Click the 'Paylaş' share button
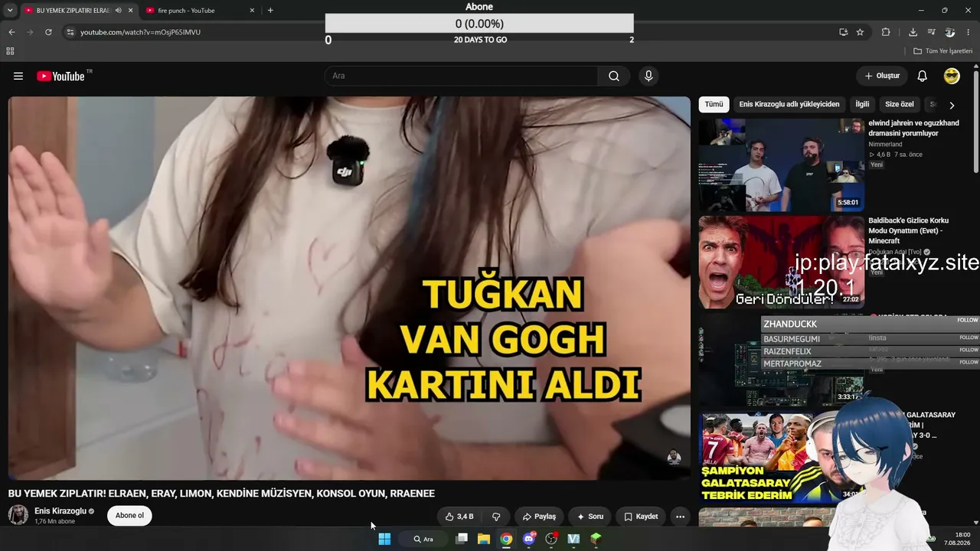 click(x=540, y=517)
